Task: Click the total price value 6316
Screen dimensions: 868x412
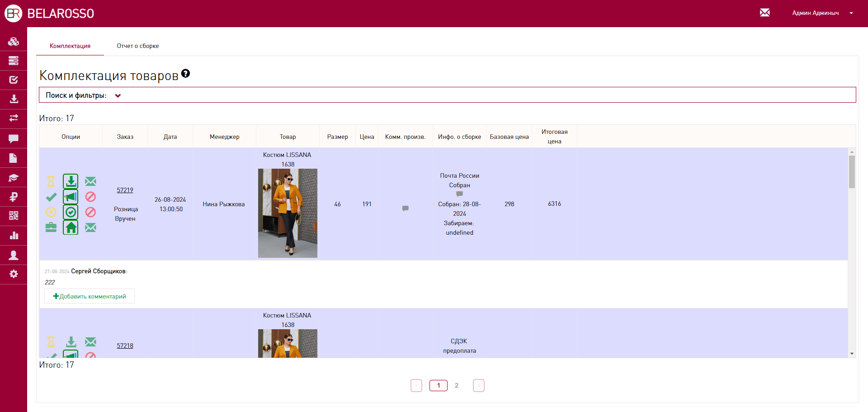Action: click(x=555, y=204)
